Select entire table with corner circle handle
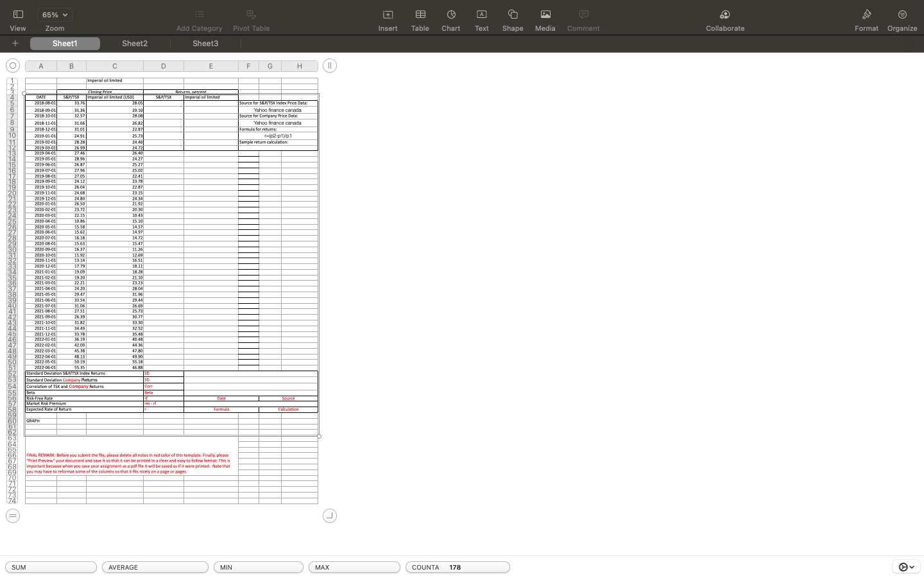 point(12,66)
